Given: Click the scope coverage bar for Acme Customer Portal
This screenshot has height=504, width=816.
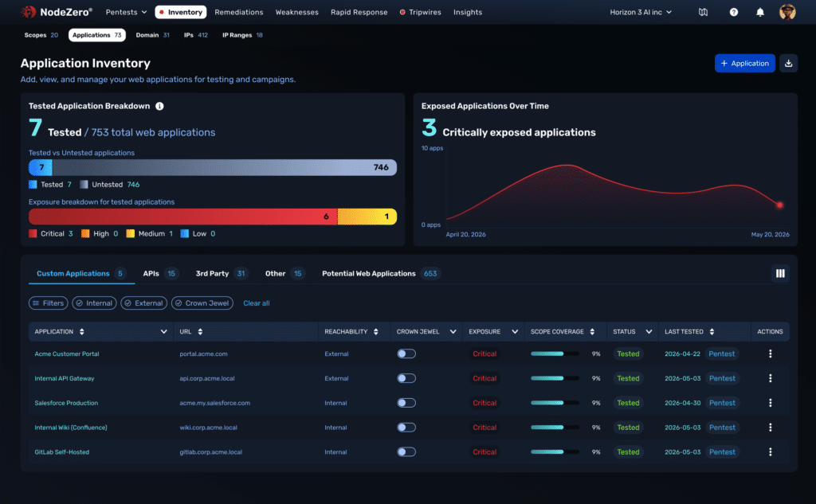Looking at the screenshot, I should pyautogui.click(x=555, y=354).
